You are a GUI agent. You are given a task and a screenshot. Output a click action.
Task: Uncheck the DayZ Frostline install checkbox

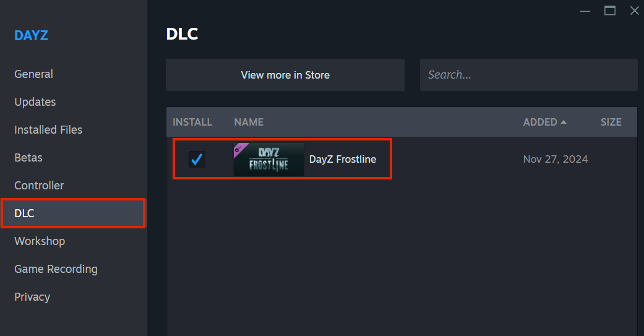click(197, 159)
